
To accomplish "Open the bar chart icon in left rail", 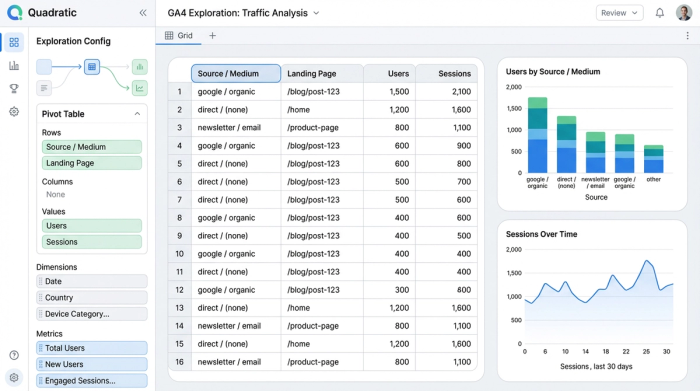I will [x=14, y=66].
